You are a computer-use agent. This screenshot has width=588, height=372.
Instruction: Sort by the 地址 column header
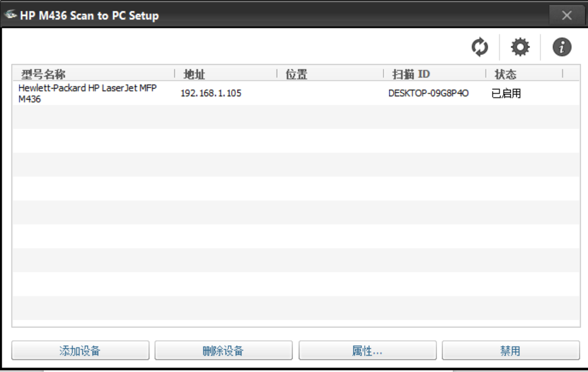pyautogui.click(x=194, y=75)
